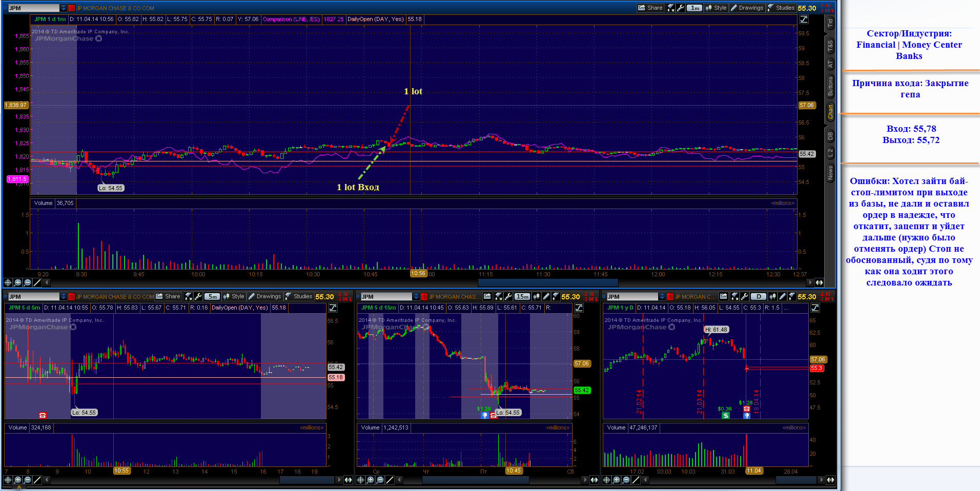Toggle log scale icon on 1m chart
The width and height of the screenshot is (980, 491).
tap(804, 19)
